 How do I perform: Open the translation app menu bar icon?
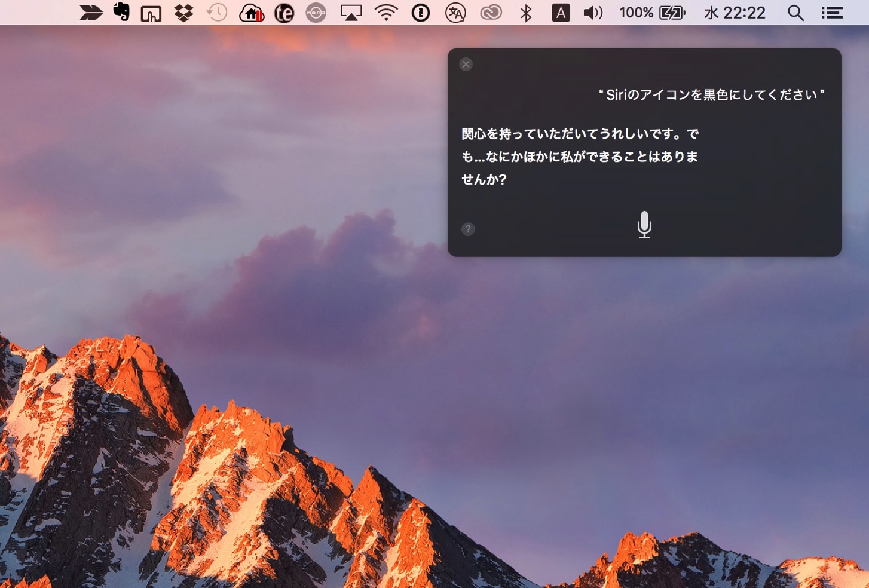click(x=455, y=13)
